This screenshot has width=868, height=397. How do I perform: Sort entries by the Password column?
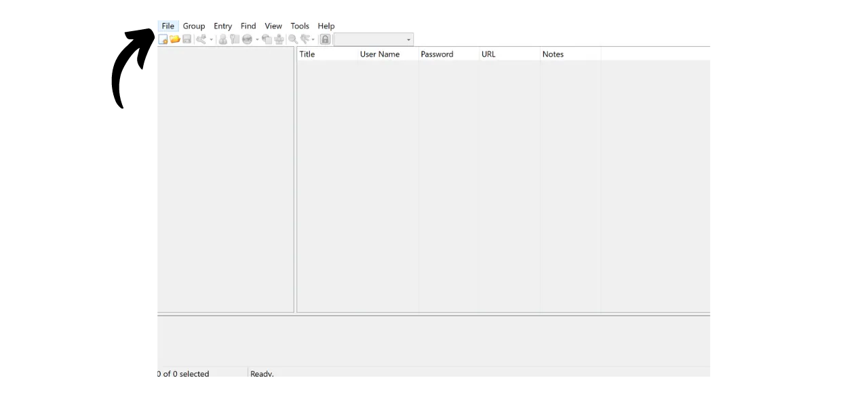pos(437,54)
